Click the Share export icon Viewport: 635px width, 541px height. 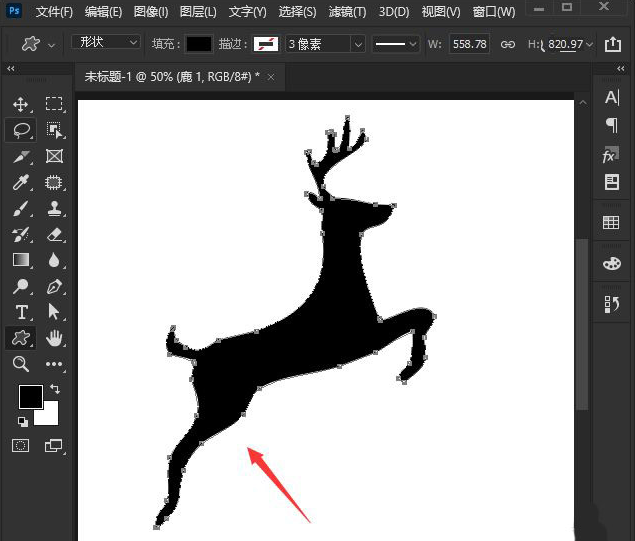[x=613, y=44]
